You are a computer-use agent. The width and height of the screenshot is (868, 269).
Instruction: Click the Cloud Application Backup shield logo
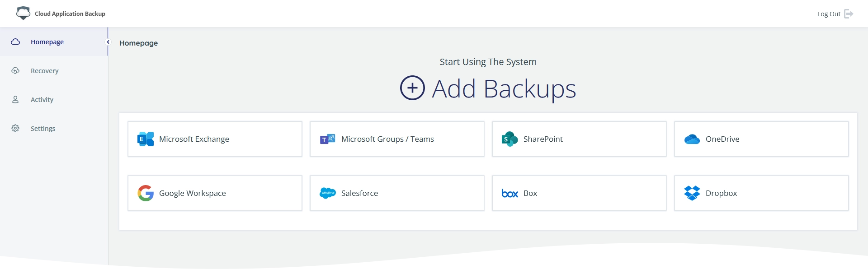(23, 13)
